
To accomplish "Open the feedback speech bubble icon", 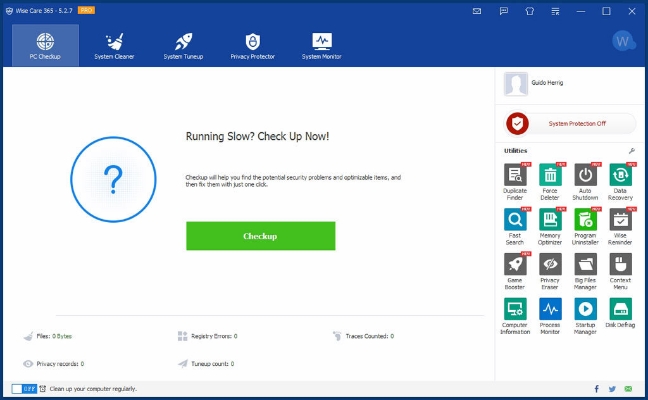I will coord(504,11).
